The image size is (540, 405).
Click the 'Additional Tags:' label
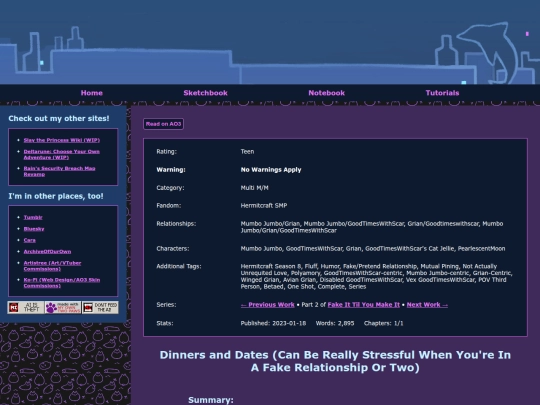[179, 266]
